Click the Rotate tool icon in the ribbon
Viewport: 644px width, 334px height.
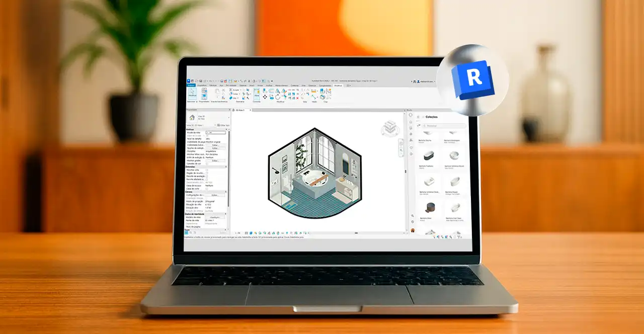(277, 97)
